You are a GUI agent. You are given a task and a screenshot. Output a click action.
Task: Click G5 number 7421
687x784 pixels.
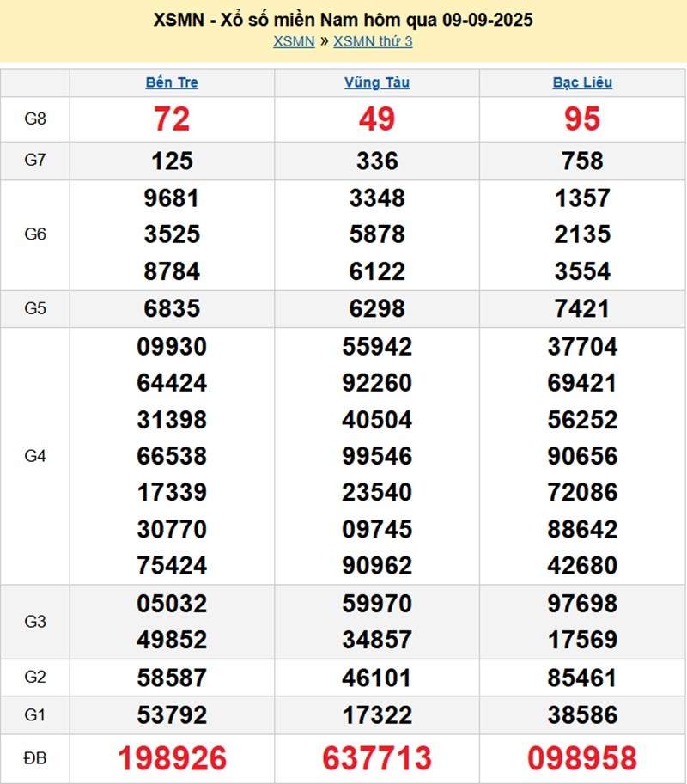(582, 308)
